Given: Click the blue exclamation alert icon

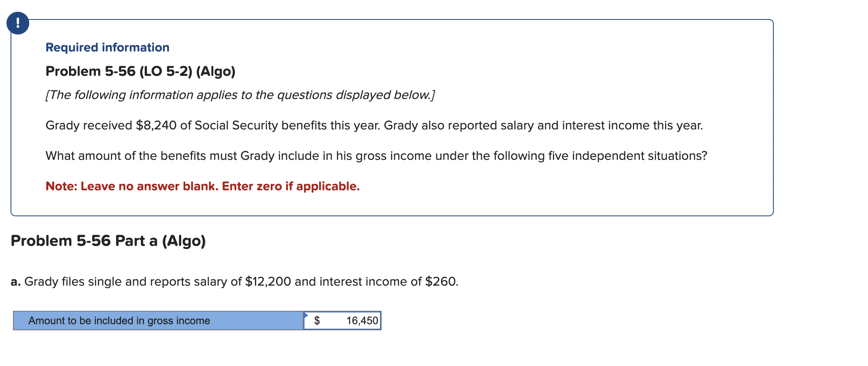Looking at the screenshot, I should [x=18, y=23].
